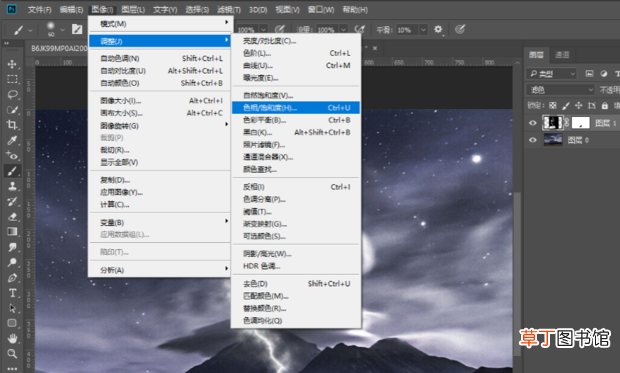This screenshot has width=620, height=373.
Task: Open the brush tool preset dropdown
Action: [x=30, y=29]
